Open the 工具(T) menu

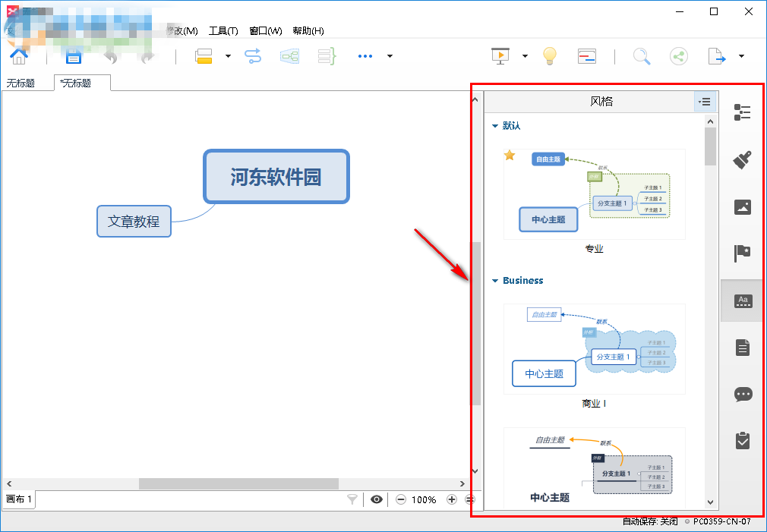(223, 30)
